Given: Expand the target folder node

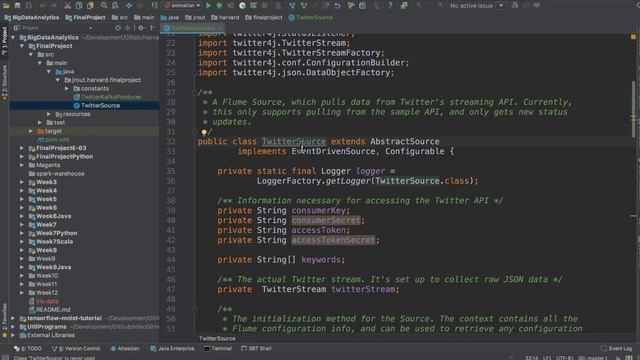Looking at the screenshot, I should click(31, 131).
